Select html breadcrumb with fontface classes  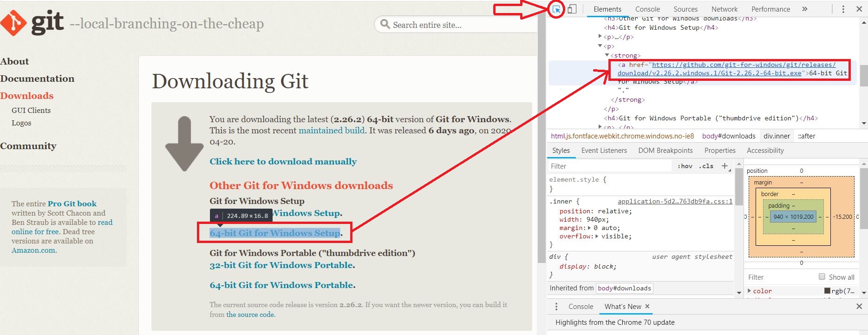click(622, 136)
